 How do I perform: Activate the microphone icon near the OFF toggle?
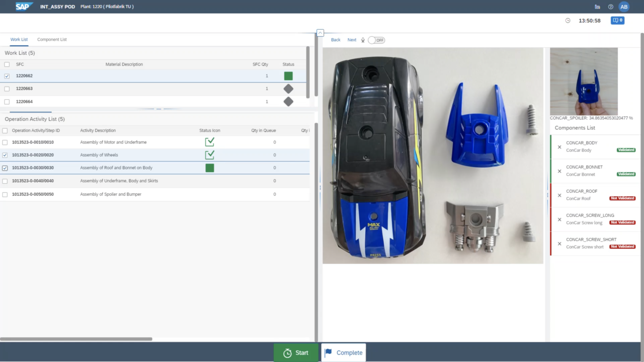[363, 40]
